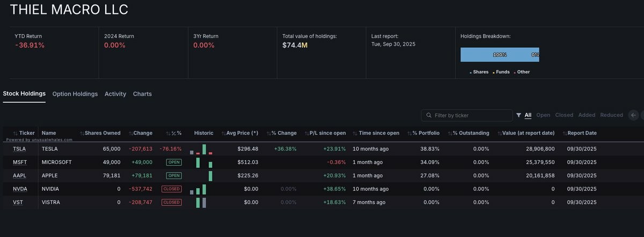Filter holdings to Closed positions
This screenshot has height=237, width=644.
coord(564,115)
